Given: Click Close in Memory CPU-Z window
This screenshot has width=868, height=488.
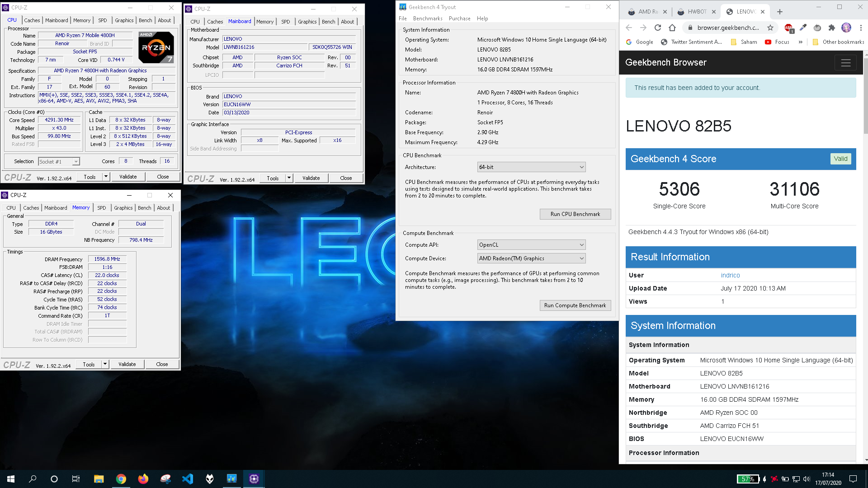Looking at the screenshot, I should pos(162,364).
